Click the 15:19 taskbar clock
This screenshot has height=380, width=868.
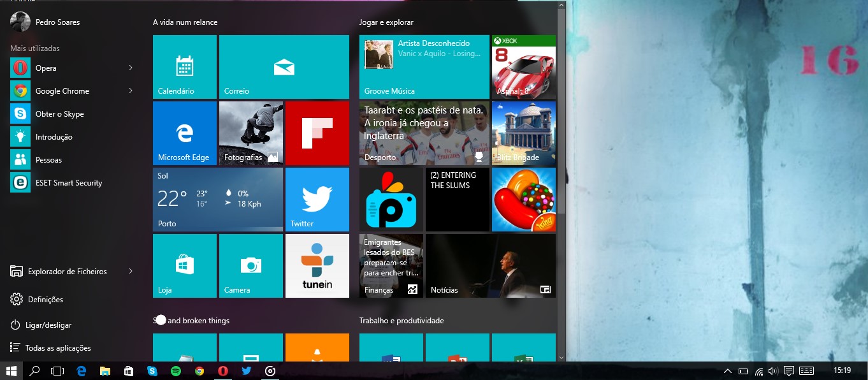pos(843,370)
